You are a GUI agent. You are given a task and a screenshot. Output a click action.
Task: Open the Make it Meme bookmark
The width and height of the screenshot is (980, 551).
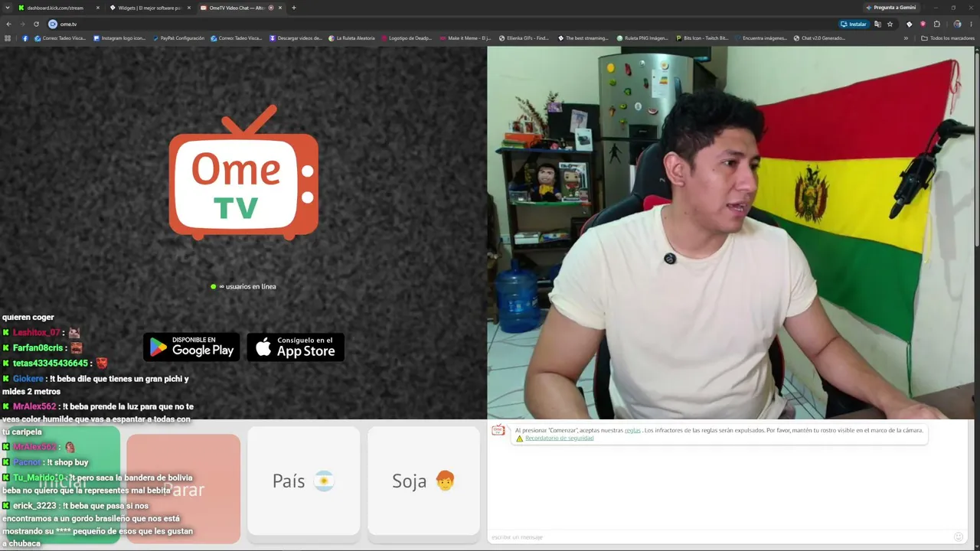(465, 38)
